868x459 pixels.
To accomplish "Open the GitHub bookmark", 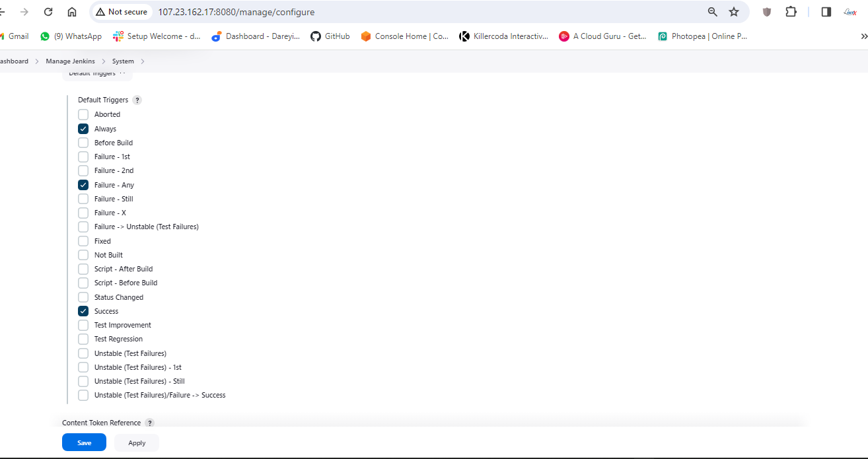I will [x=330, y=36].
